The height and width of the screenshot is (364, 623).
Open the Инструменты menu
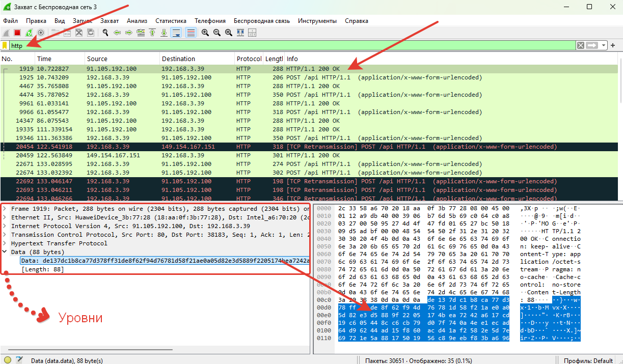point(317,21)
